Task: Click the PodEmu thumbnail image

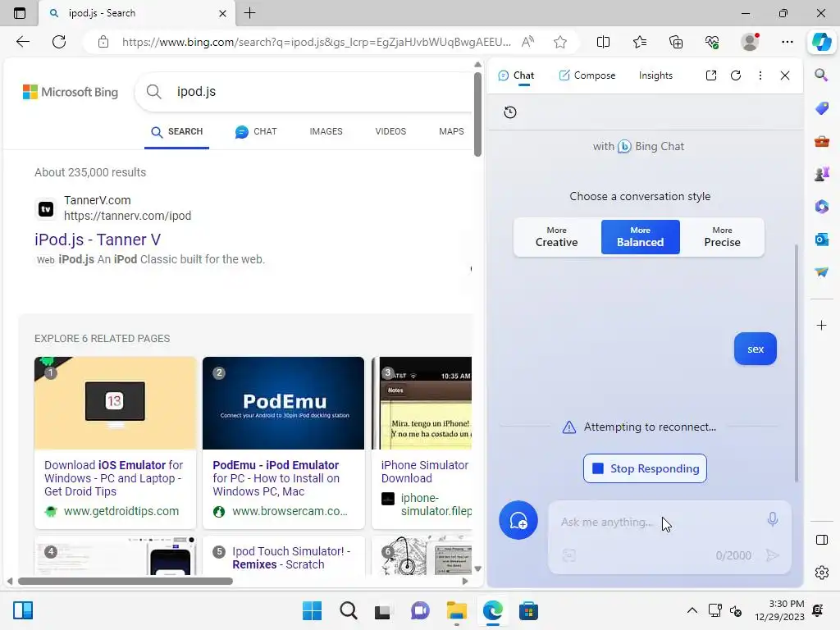Action: click(283, 403)
